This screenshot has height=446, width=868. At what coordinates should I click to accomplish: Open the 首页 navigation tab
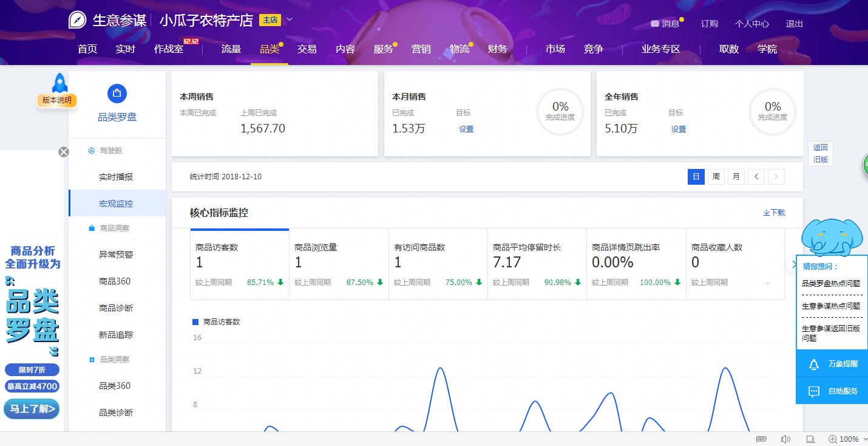pyautogui.click(x=87, y=49)
